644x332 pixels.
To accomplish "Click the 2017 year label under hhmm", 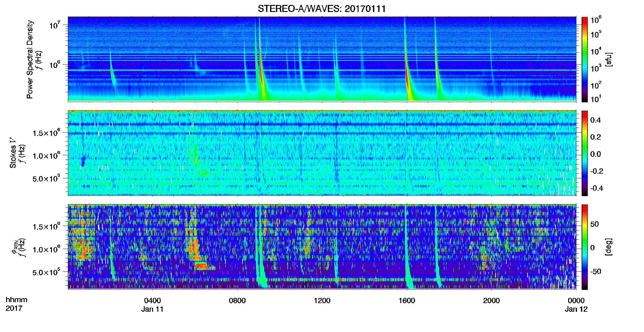I will pyautogui.click(x=14, y=308).
